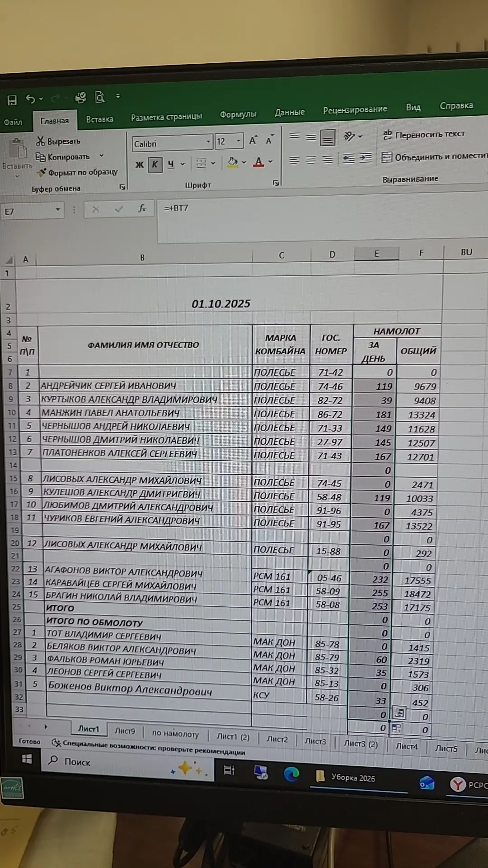Decrease font size with the small A icon

(x=269, y=140)
